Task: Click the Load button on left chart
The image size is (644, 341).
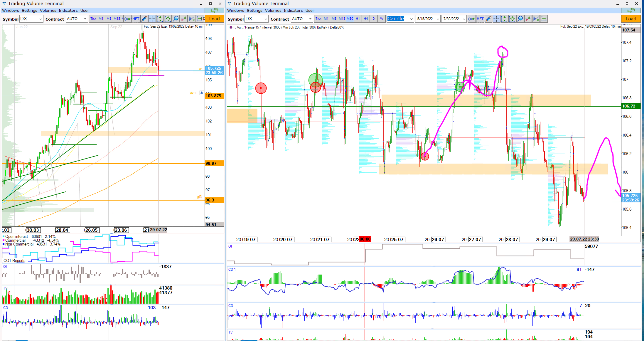Action: coord(214,19)
